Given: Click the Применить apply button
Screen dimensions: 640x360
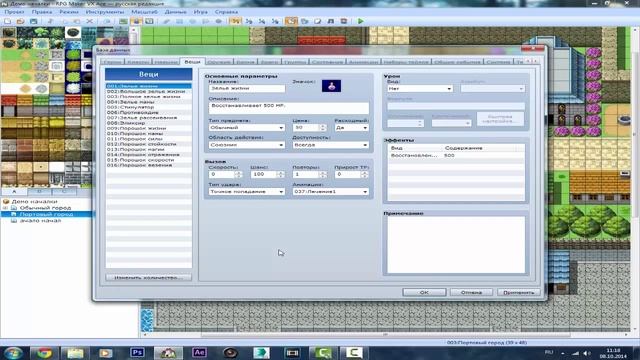Looking at the screenshot, I should (519, 292).
